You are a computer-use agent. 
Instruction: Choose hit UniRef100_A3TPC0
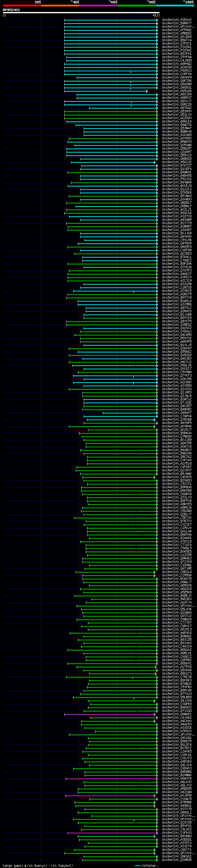point(176,843)
